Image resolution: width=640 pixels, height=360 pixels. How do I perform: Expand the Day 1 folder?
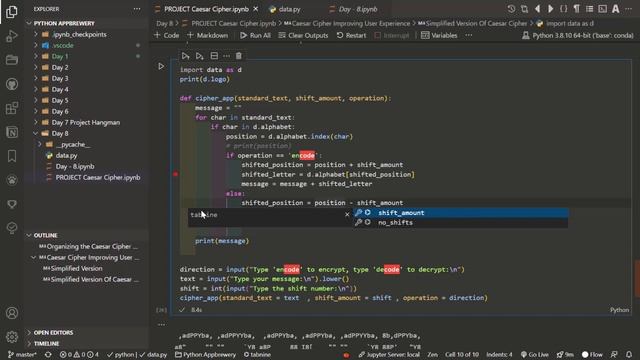pyautogui.click(x=60, y=56)
